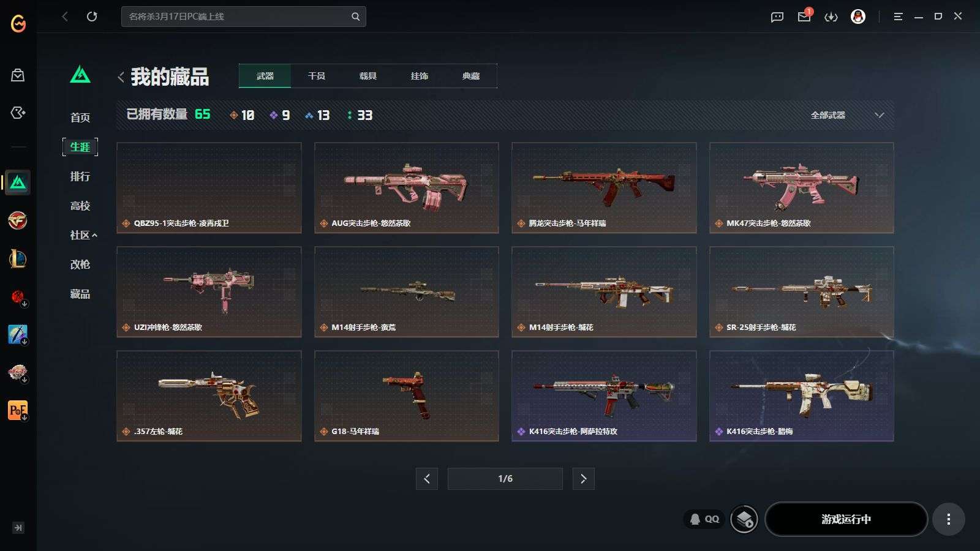Image resolution: width=980 pixels, height=551 pixels.
Task: Open the mail inbox icon
Action: click(804, 17)
